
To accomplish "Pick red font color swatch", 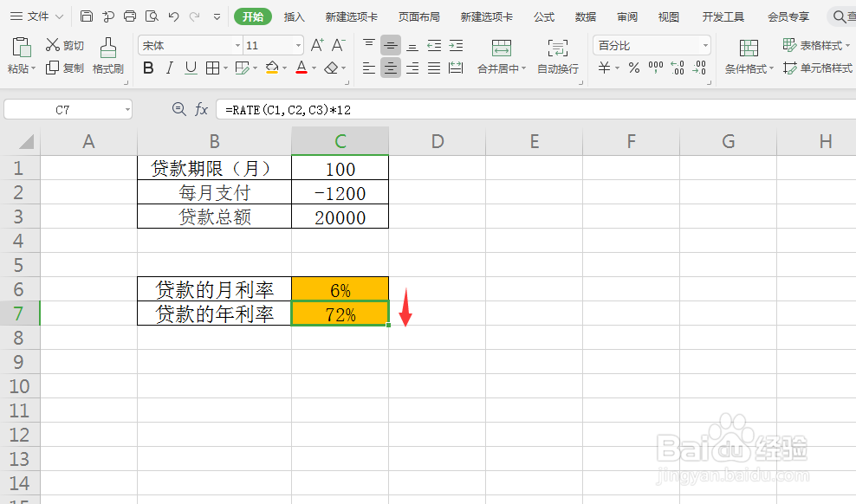I will point(302,68).
